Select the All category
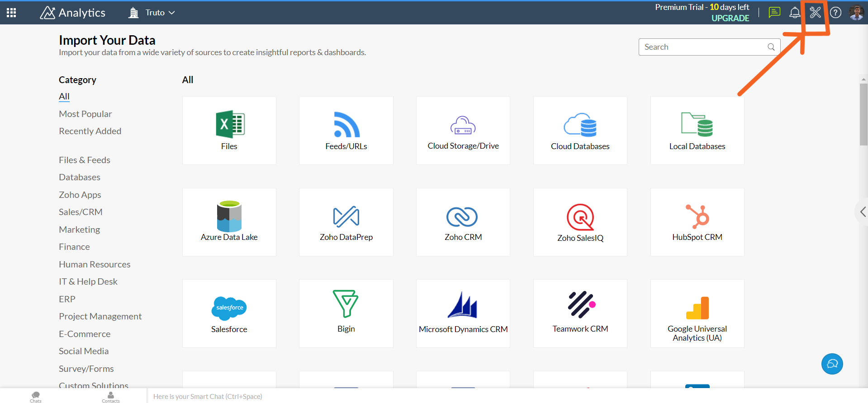 [64, 96]
